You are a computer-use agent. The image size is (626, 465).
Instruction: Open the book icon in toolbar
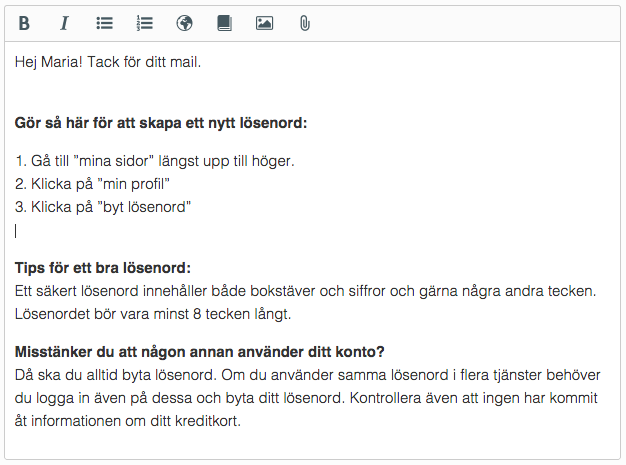point(224,23)
